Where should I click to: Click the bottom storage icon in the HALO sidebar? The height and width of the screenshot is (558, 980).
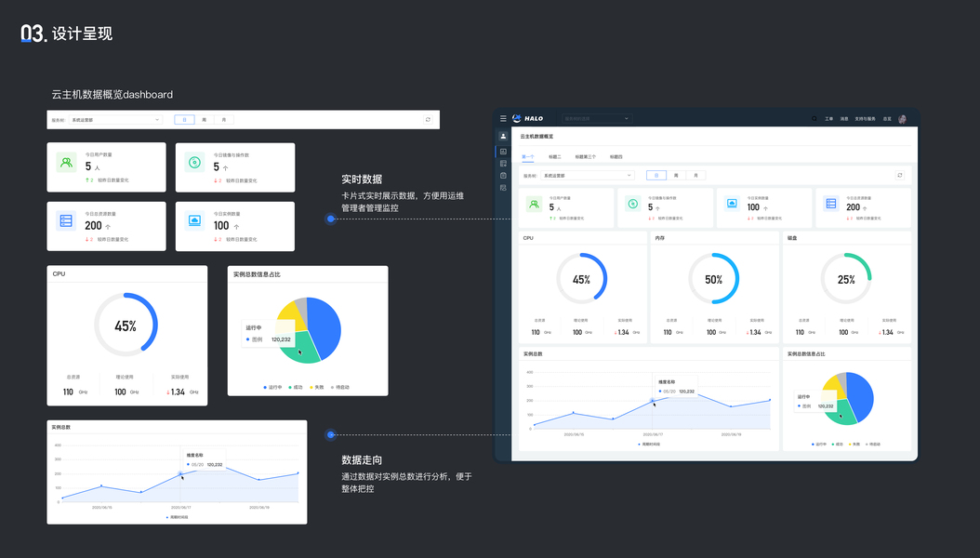503,188
